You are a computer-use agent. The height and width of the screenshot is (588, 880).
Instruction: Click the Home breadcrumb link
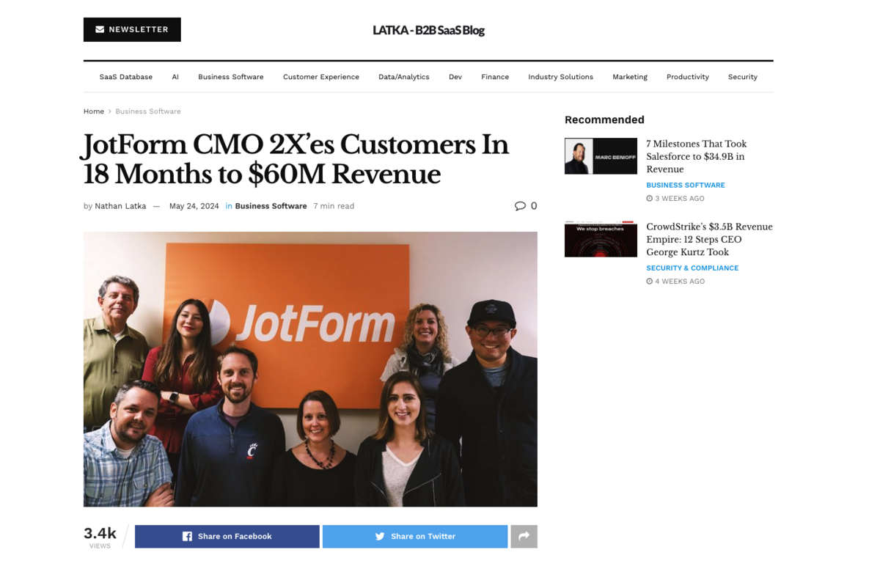point(94,111)
